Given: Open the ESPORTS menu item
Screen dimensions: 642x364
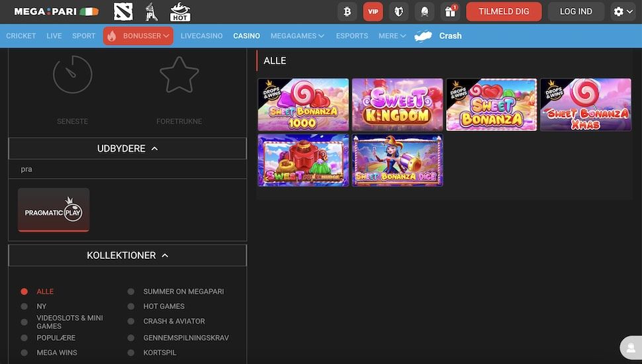Looking at the screenshot, I should 351,36.
